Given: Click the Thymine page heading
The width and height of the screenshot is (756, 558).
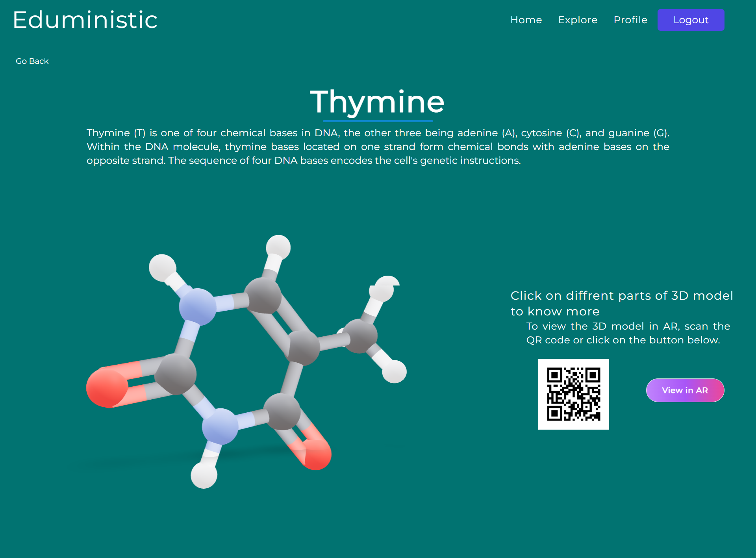Looking at the screenshot, I should (x=377, y=102).
